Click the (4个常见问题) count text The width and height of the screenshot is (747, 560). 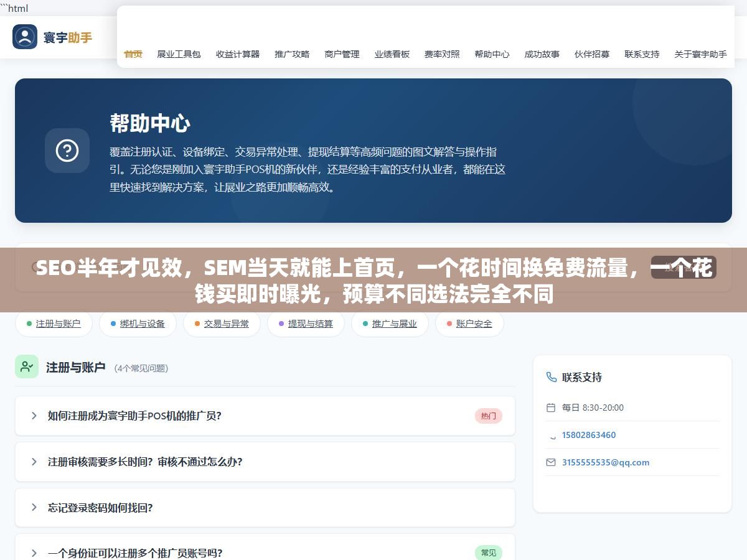point(141,368)
